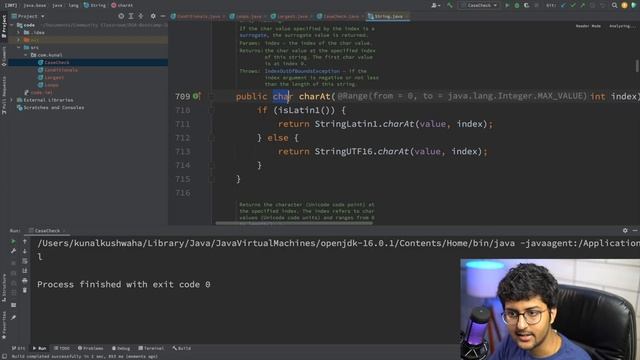
Task: Click the editor horizontal scrollbar
Action: (x=294, y=223)
